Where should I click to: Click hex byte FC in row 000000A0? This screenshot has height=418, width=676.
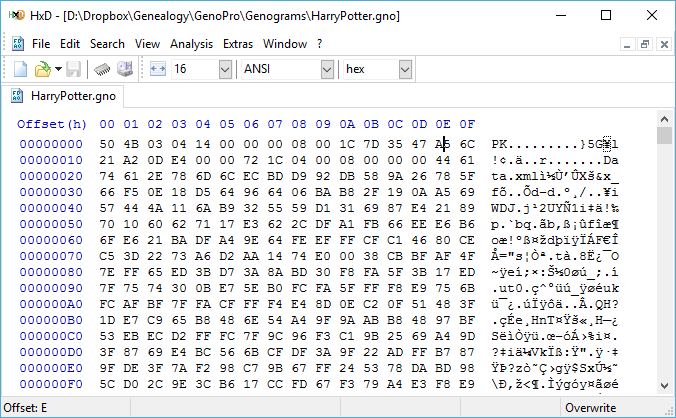click(107, 304)
